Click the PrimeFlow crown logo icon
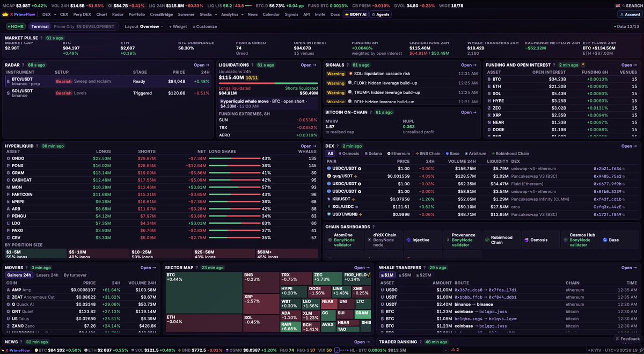This screenshot has height=354, width=644. [x=5, y=15]
